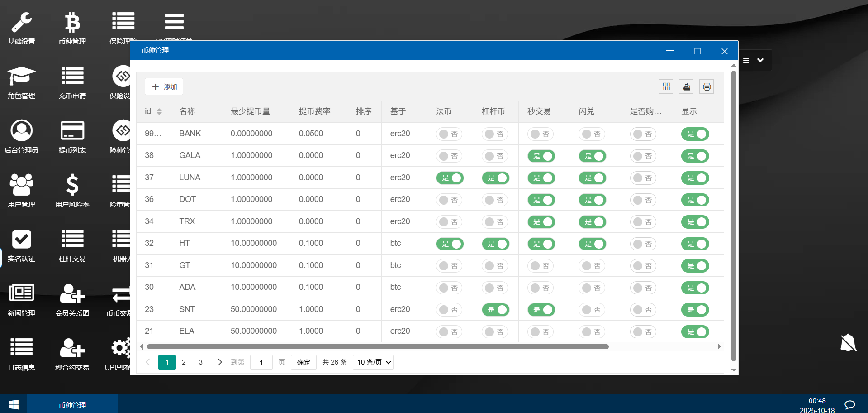Disable 显示 toggle for the BANK row
Screen dimensions: 868x413
coord(695,134)
